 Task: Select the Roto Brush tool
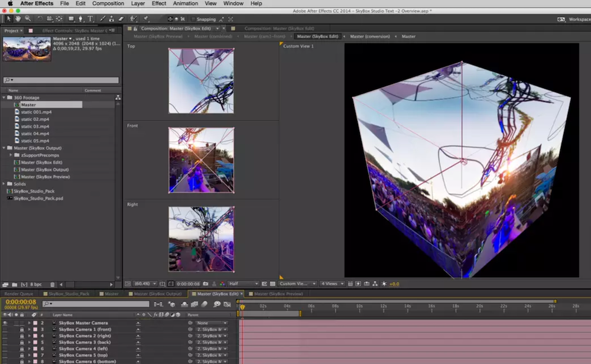tap(133, 18)
